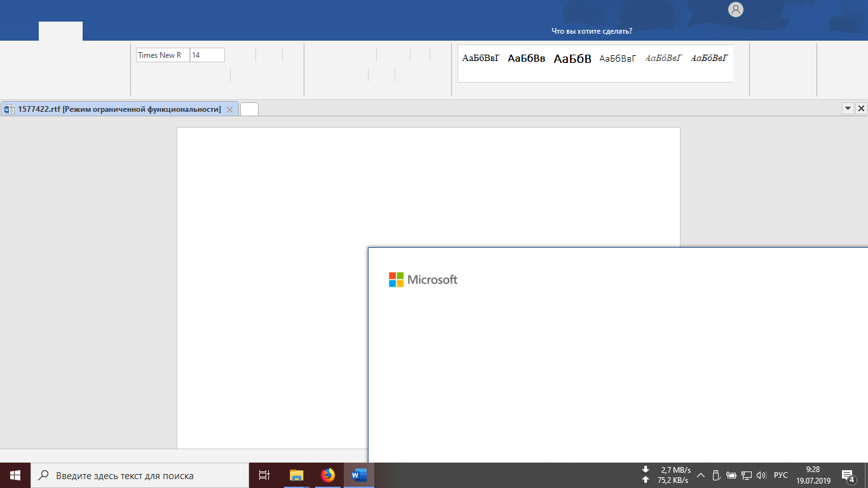Click the font size box showing 14
This screenshot has height=488, width=868.
coord(207,55)
